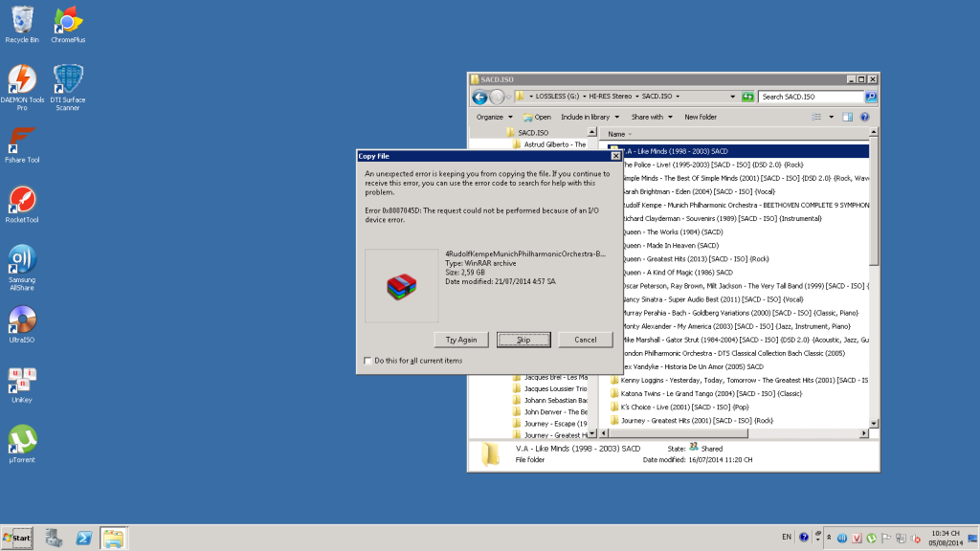Click Try Again in Copy File dialog
Screen dimensions: 980x551
[x=461, y=340]
